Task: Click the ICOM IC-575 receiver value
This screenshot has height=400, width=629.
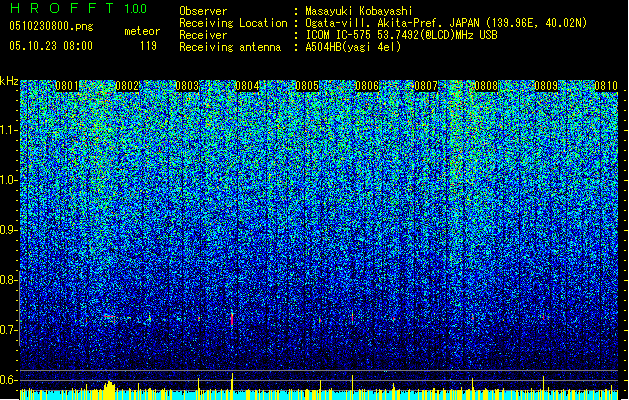Action: point(401,35)
